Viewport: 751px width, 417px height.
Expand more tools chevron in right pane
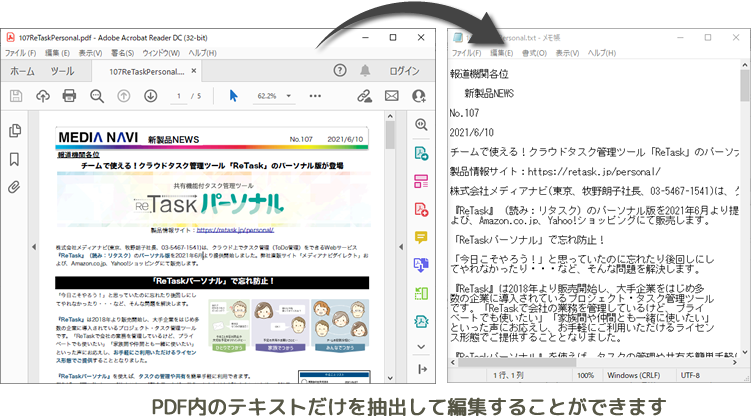coord(421,347)
